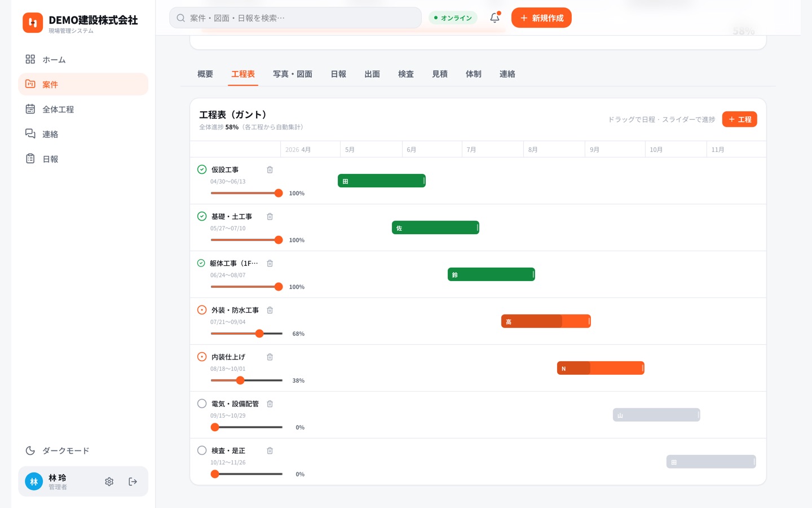
Task: Open 日報 in the sidebar menu
Action: point(83,159)
